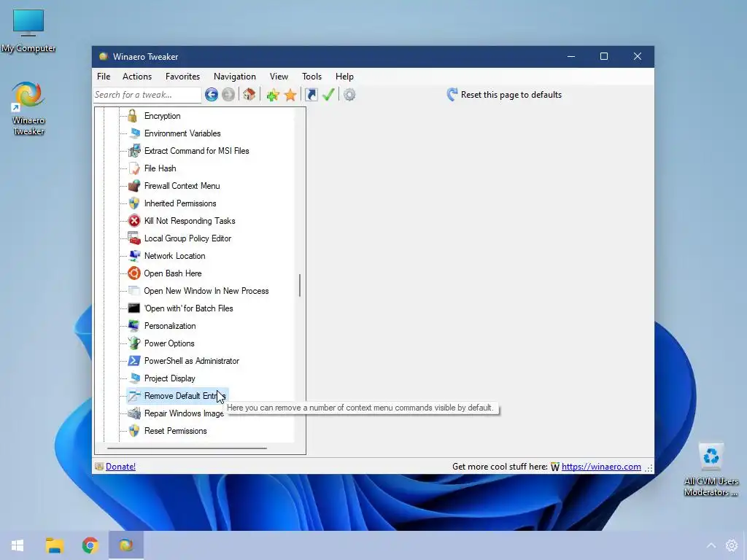
Task: Click the system tray gear icon
Action: [x=732, y=545]
